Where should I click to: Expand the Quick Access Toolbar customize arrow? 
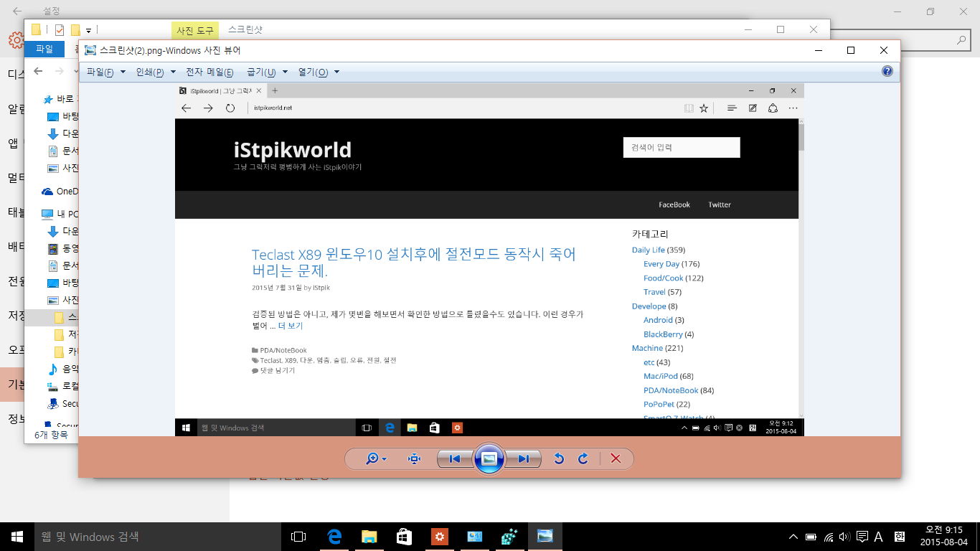tap(88, 30)
